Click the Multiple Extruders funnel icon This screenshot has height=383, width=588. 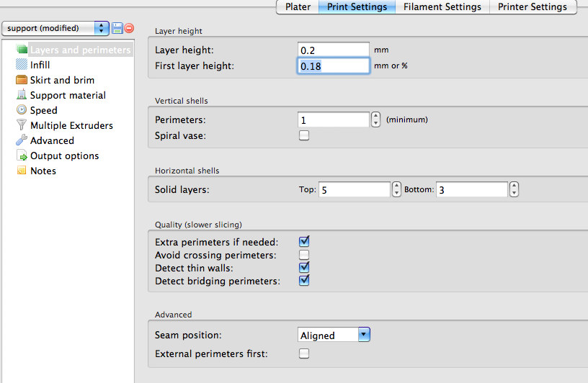pyautogui.click(x=22, y=125)
